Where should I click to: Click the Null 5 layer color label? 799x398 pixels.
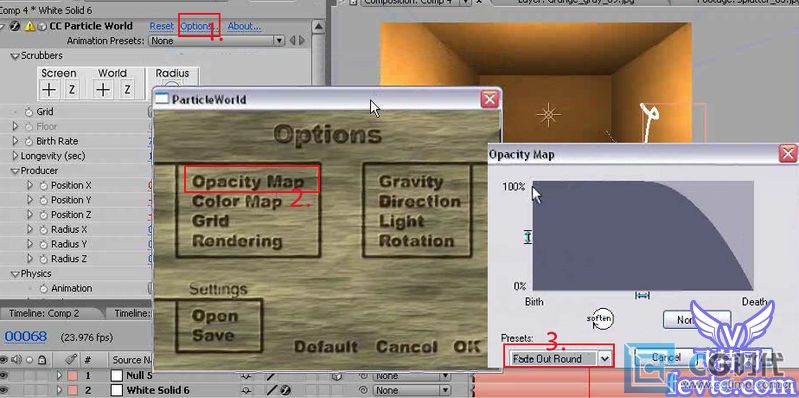[72, 376]
